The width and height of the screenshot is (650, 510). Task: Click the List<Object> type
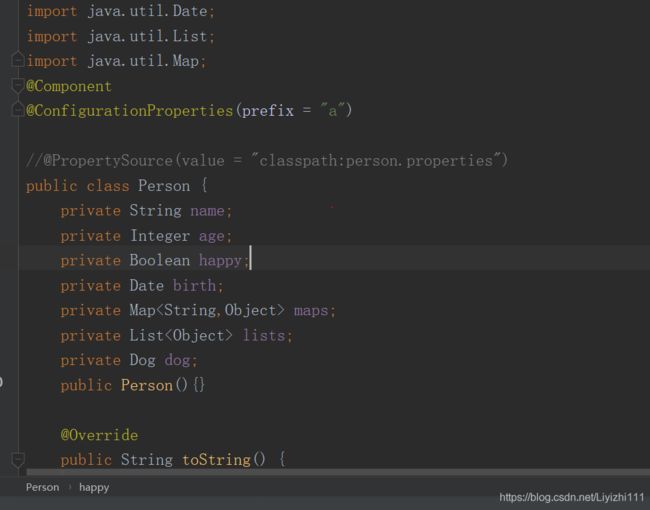tap(181, 335)
